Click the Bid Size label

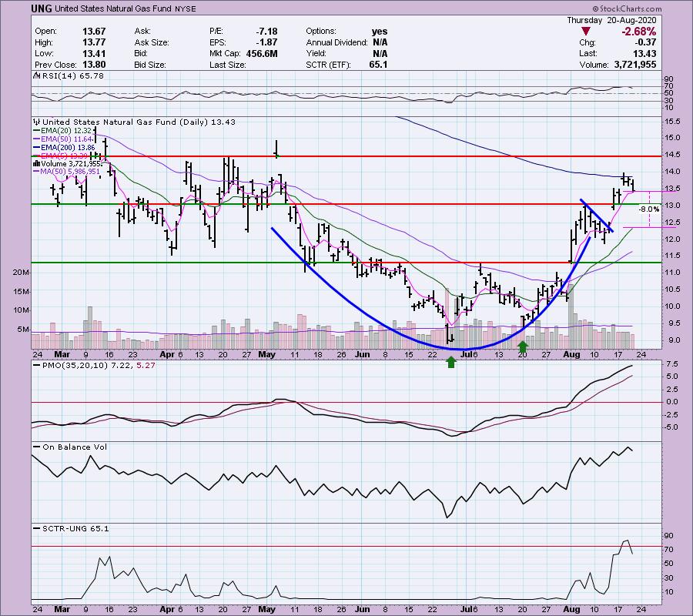click(x=150, y=65)
